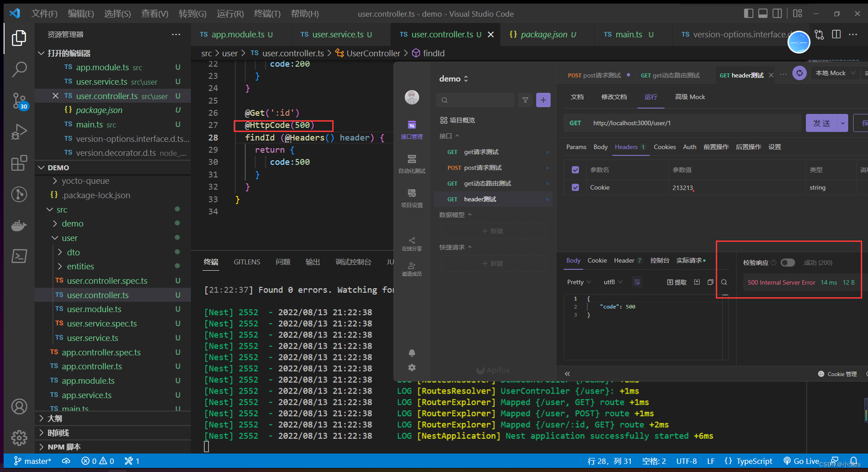Open the 本地 Mock environment dropdown

(835, 73)
